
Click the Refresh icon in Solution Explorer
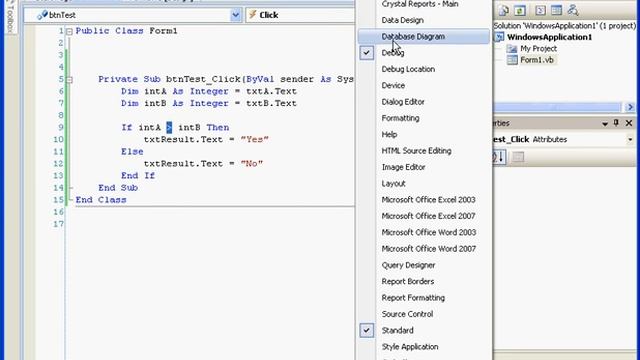(x=520, y=11)
